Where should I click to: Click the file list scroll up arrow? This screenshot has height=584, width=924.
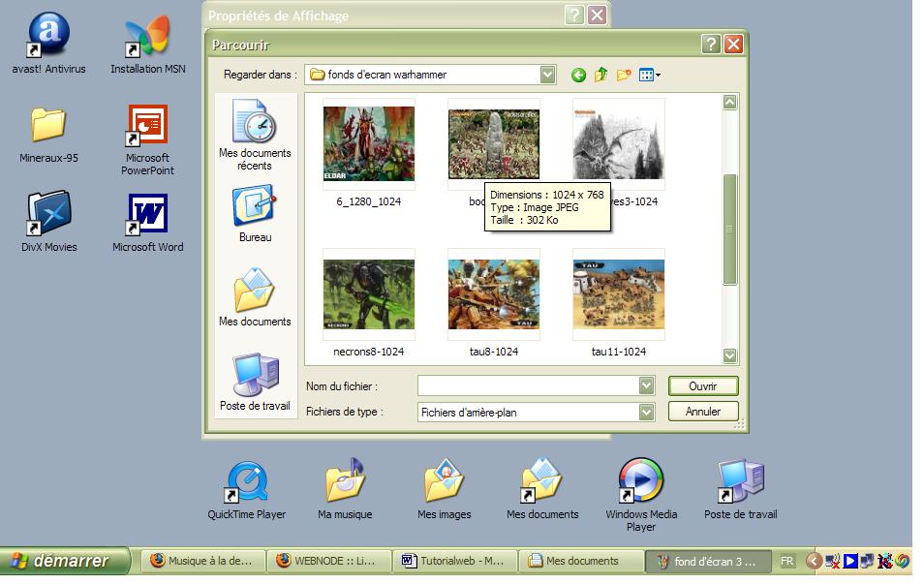click(x=729, y=103)
